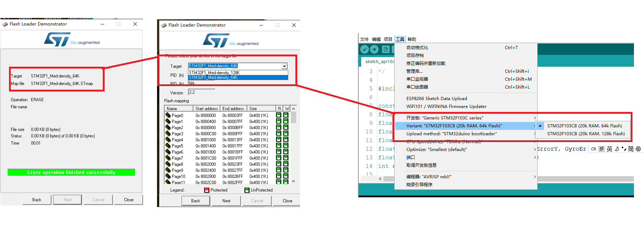Toggle write protection lock for Page4
Screen dimensions: 644x226
click(286, 140)
